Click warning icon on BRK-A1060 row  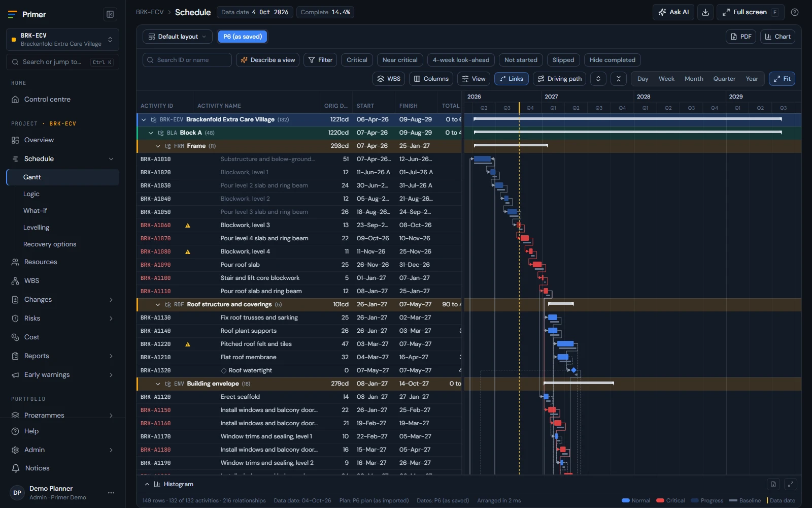coord(188,225)
